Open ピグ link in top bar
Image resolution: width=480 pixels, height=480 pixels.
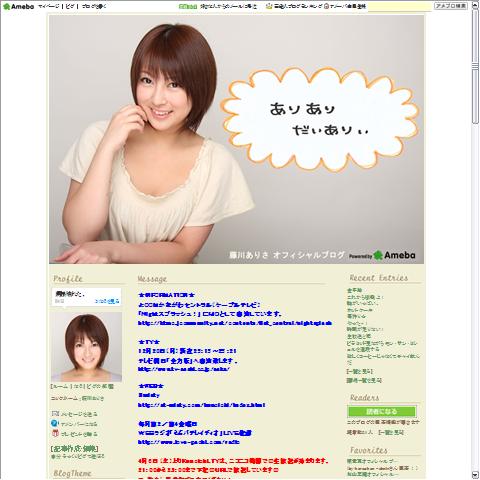coord(70,6)
